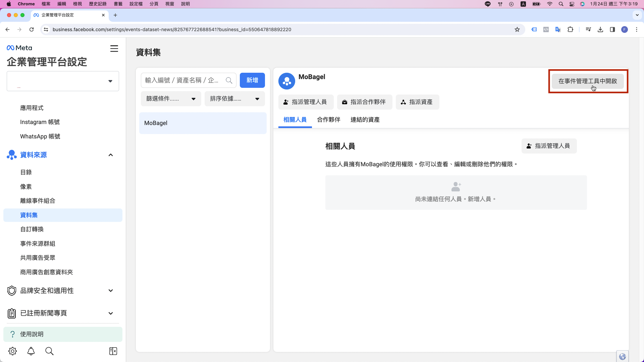The image size is (644, 362).
Task: Open Chrome three-dot menu
Action: (x=637, y=29)
